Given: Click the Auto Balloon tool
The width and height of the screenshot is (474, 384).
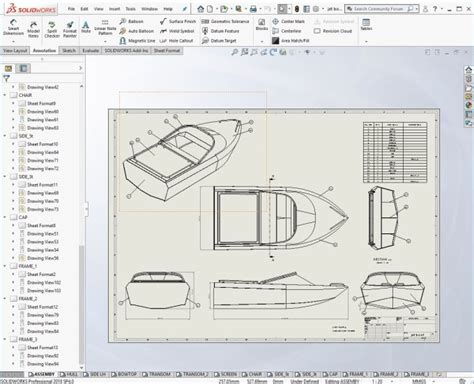Looking at the screenshot, I should point(137,31).
